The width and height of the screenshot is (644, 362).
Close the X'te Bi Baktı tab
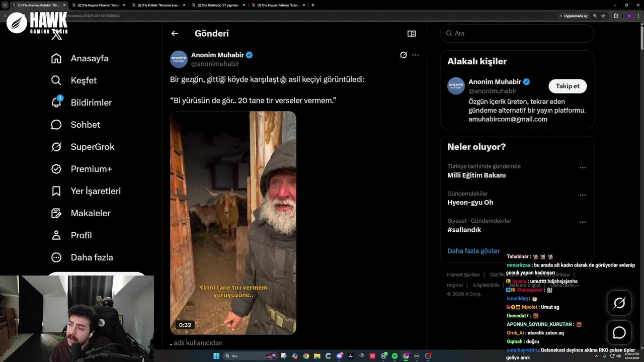tap(184, 5)
